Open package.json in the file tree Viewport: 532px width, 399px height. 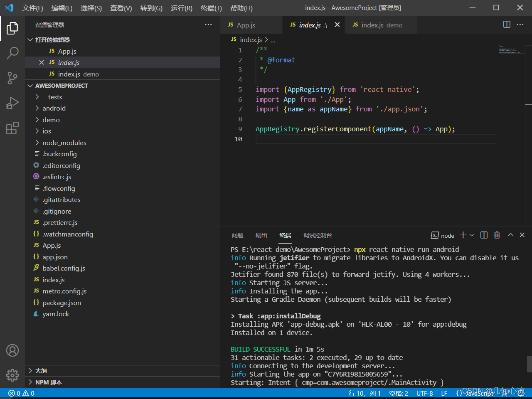62,303
